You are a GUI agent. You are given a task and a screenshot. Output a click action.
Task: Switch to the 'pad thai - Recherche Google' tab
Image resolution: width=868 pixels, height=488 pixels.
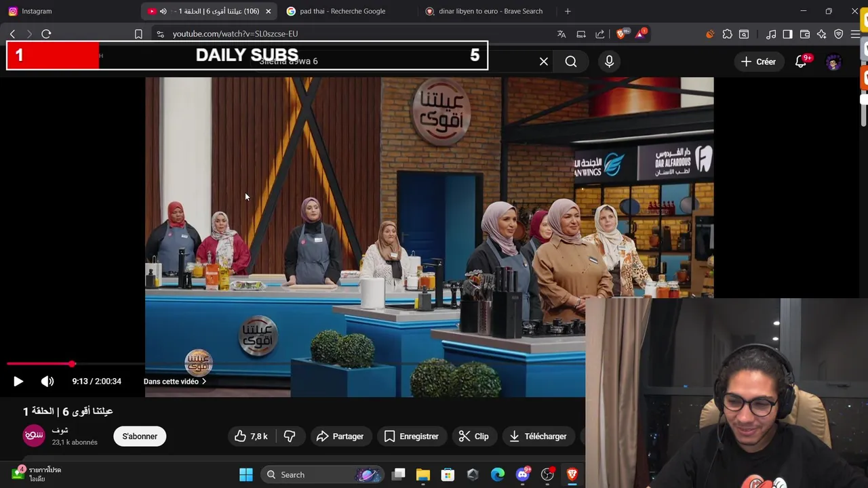[342, 11]
